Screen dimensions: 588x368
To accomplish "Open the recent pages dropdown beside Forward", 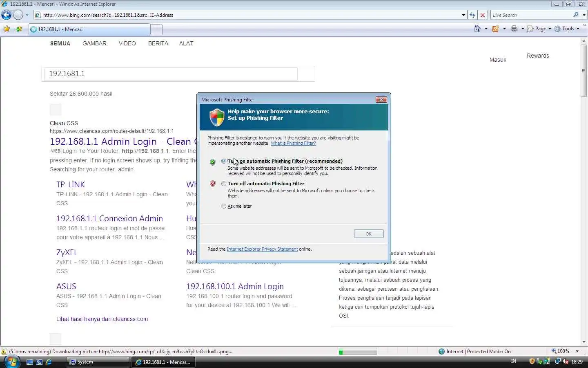I will [x=27, y=15].
